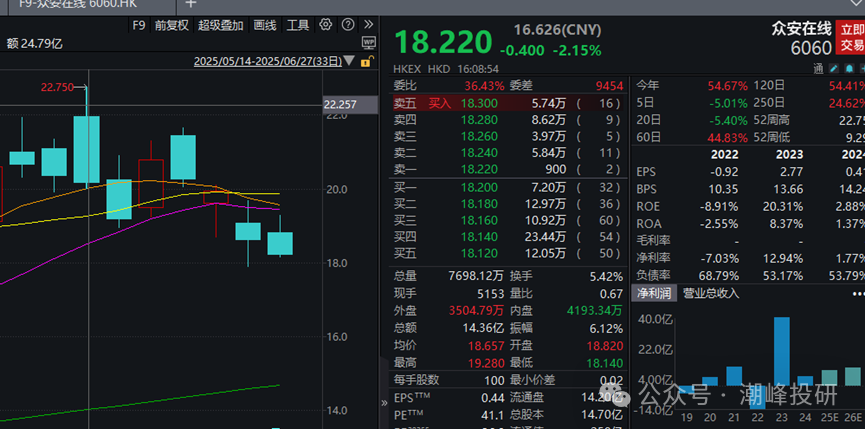Viewport: 865px width, 429px height.
Task: Open the help question-mark icon
Action: [x=348, y=25]
